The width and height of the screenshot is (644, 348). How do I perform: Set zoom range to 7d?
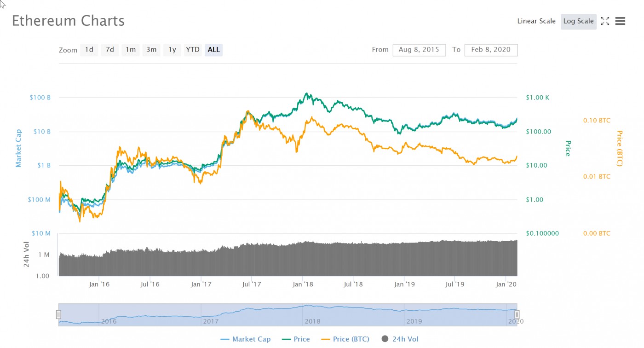point(110,50)
